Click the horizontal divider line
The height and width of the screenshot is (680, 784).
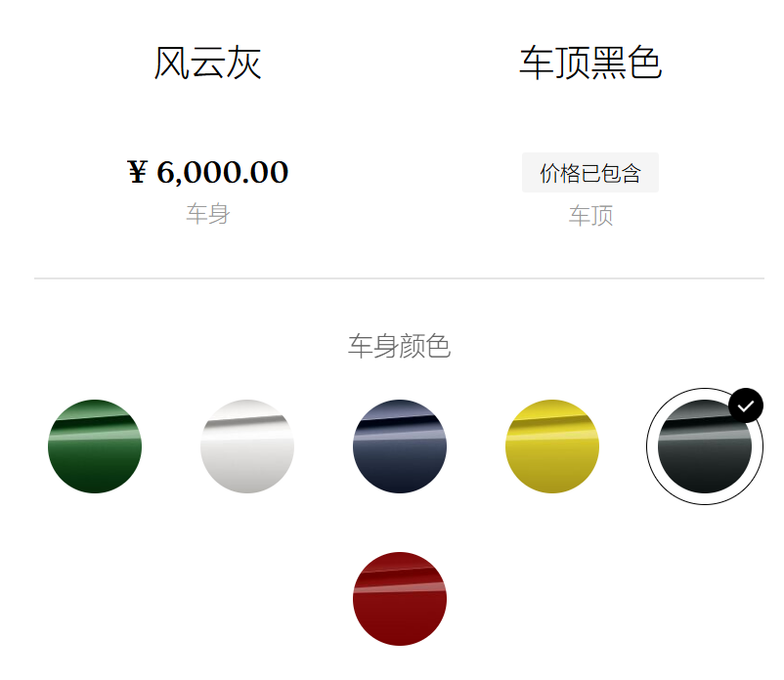point(400,278)
